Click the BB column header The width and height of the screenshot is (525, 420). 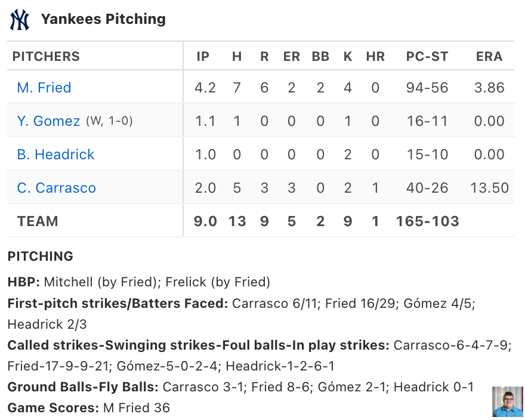320,56
